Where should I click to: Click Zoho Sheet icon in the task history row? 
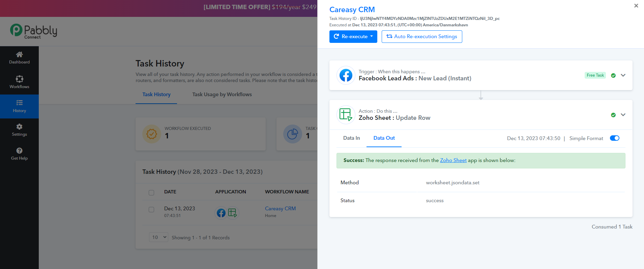tap(233, 213)
